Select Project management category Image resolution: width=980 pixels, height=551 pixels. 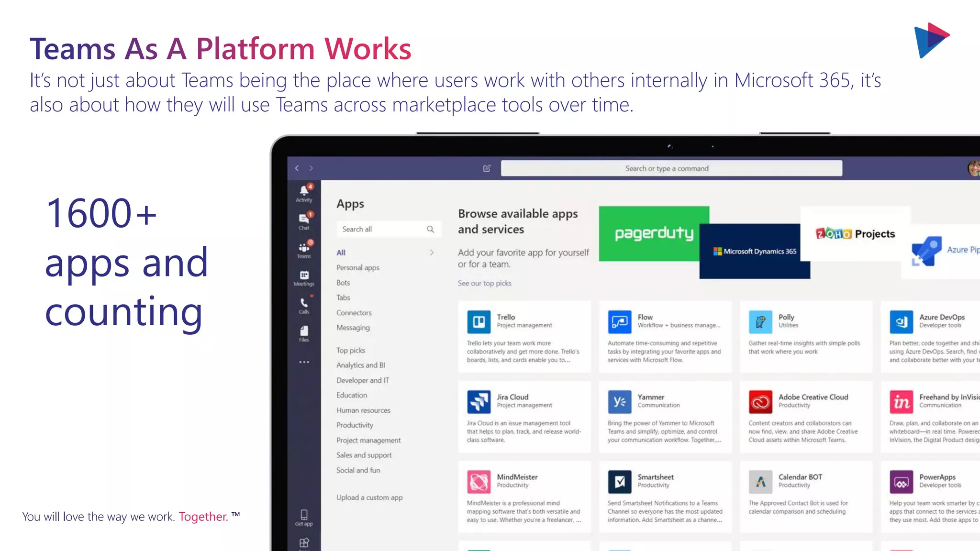point(368,441)
